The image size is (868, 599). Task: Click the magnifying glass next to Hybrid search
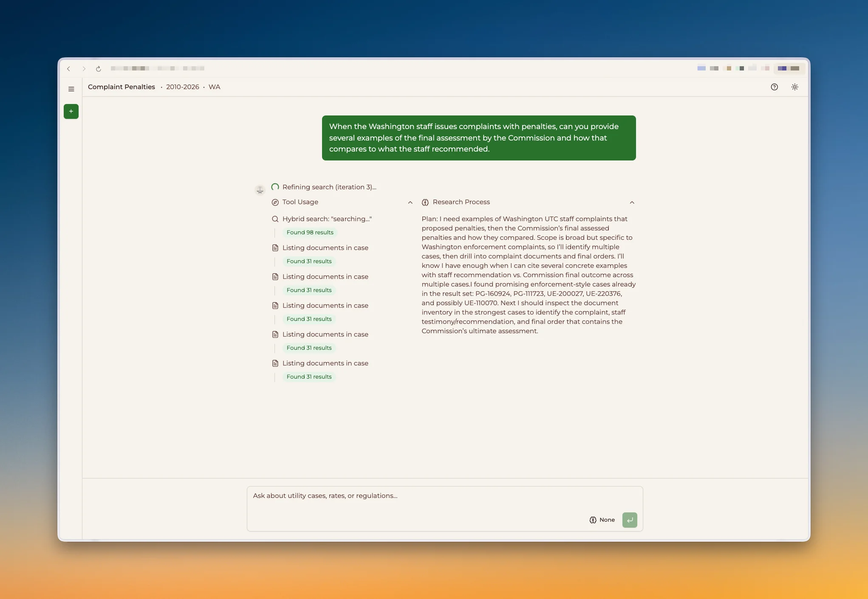click(275, 219)
